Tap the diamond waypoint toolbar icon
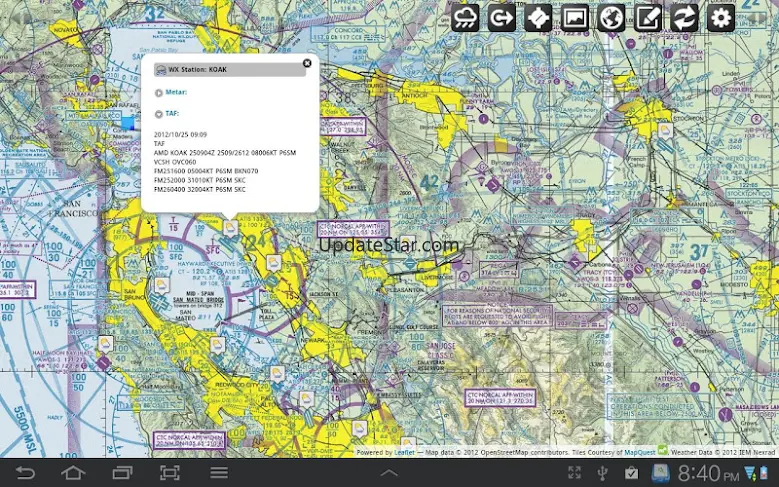Screen dimensions: 779x487 click(538, 17)
